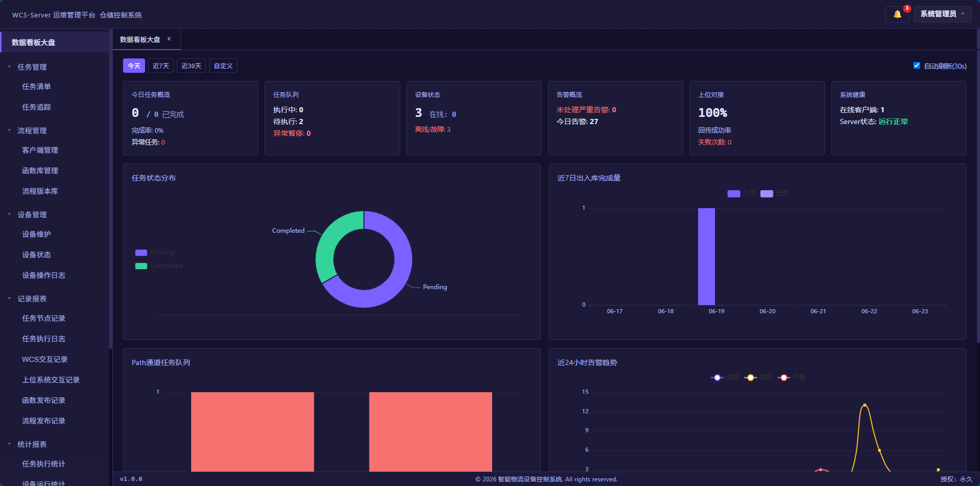Open 设备操作日志 from the sidebar
This screenshot has width=980, height=486.
(44, 275)
